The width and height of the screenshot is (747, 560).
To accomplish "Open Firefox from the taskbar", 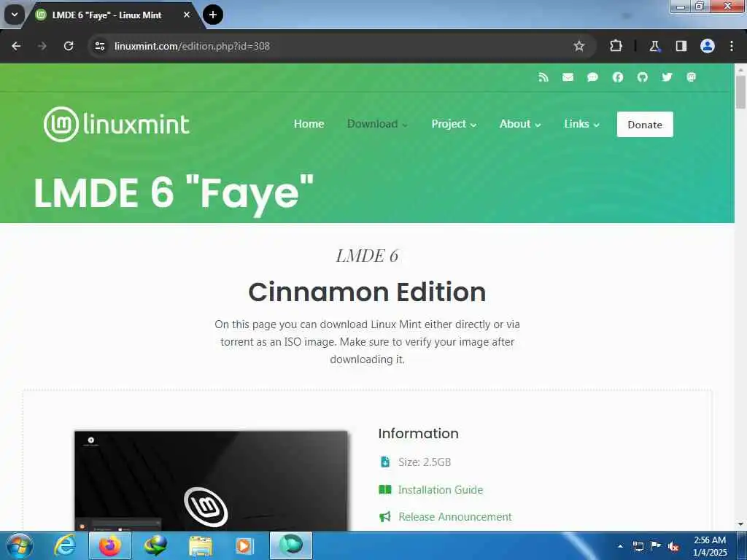I will click(110, 545).
